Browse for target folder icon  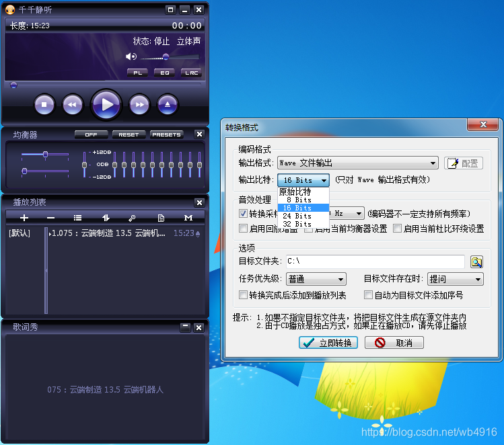tap(476, 261)
